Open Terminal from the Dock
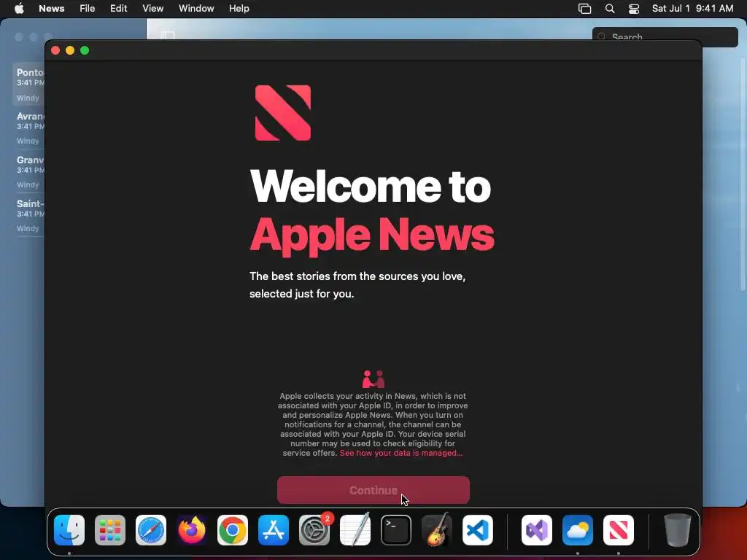This screenshot has height=560, width=747. click(396, 530)
